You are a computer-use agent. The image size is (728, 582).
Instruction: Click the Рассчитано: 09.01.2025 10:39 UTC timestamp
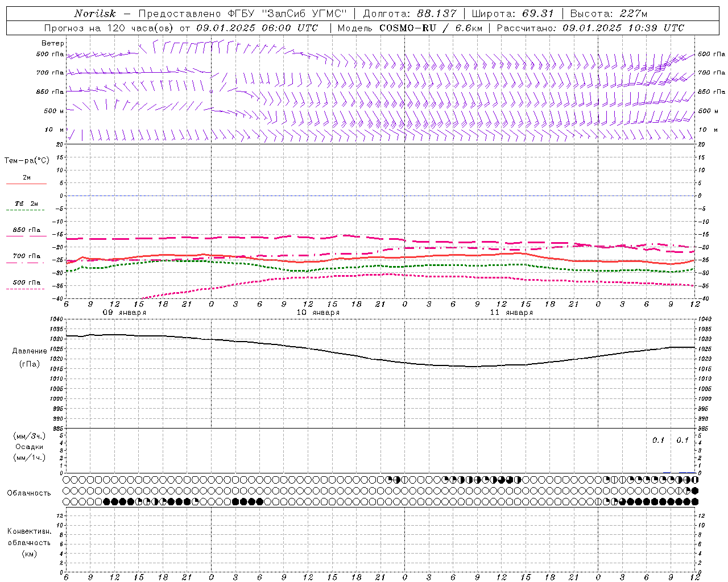point(590,28)
